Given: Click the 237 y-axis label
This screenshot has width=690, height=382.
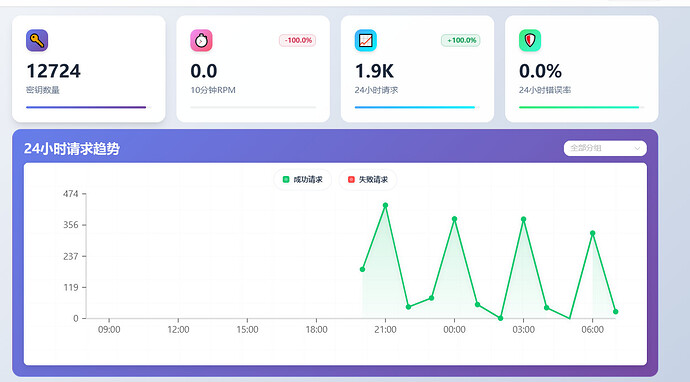Looking at the screenshot, I should click(70, 256).
